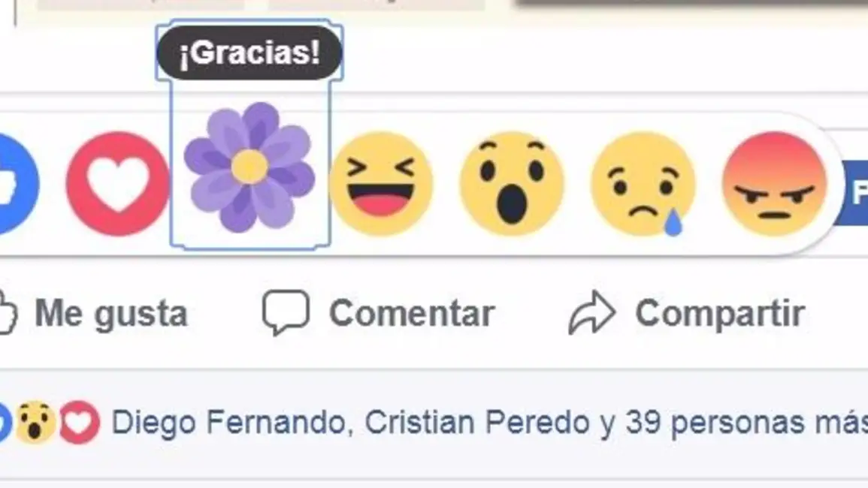Click the ¡Gracias! tooltip label

250,53
